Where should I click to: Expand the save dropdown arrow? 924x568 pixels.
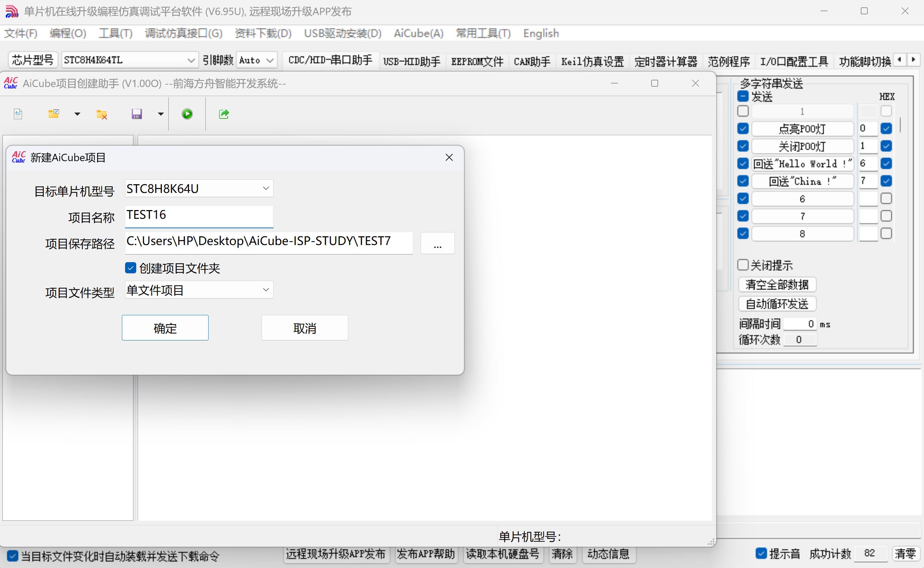point(161,114)
